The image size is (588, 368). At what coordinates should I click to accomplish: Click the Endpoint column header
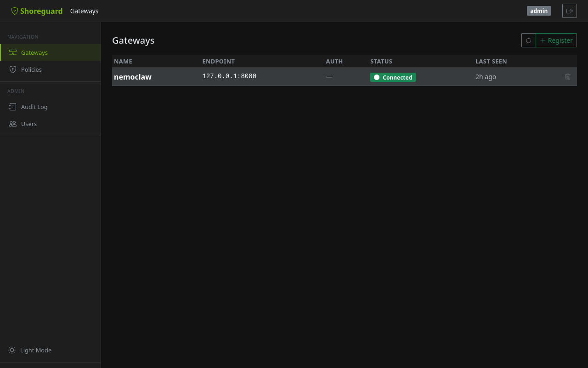click(218, 61)
